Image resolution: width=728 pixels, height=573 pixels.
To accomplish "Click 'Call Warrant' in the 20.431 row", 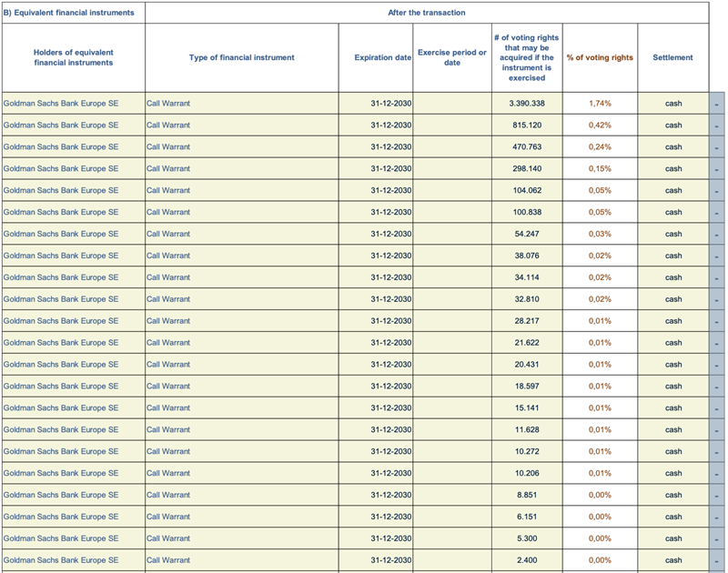I will 168,365.
